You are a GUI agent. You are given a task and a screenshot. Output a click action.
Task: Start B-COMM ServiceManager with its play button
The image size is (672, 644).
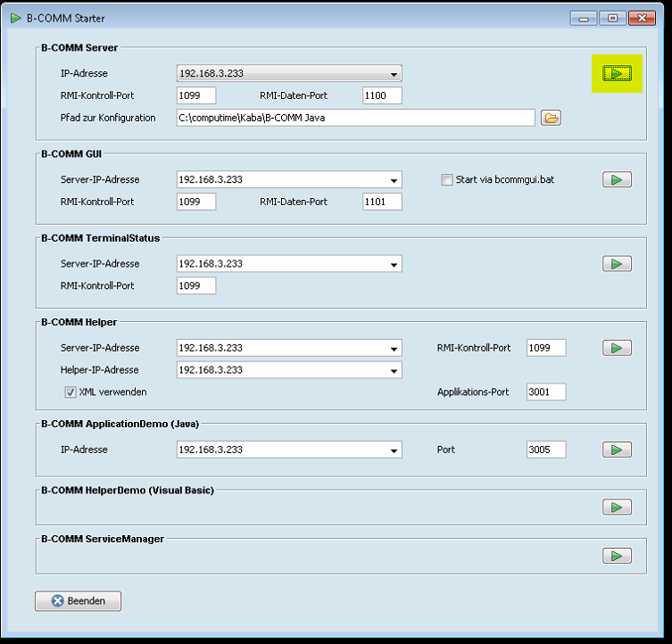coord(617,556)
